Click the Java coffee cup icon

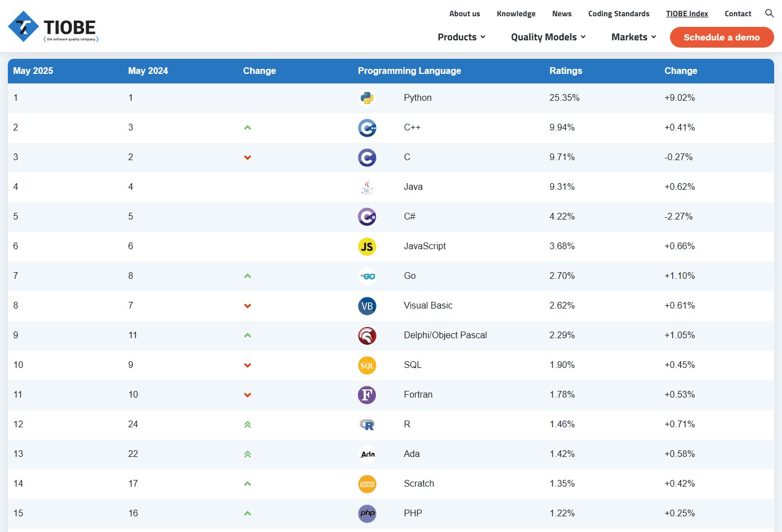(367, 187)
